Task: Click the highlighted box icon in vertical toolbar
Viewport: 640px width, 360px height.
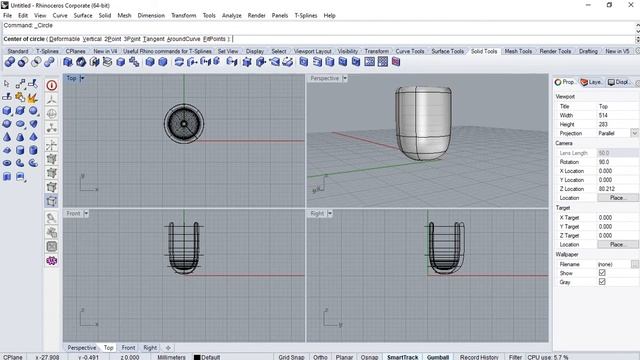Action: click(x=52, y=201)
